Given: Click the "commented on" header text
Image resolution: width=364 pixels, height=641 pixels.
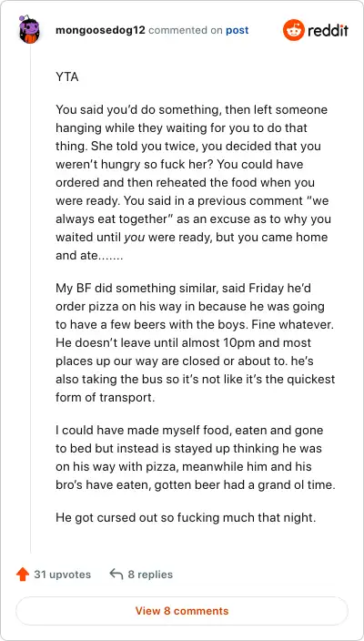Looking at the screenshot, I should pyautogui.click(x=186, y=31).
